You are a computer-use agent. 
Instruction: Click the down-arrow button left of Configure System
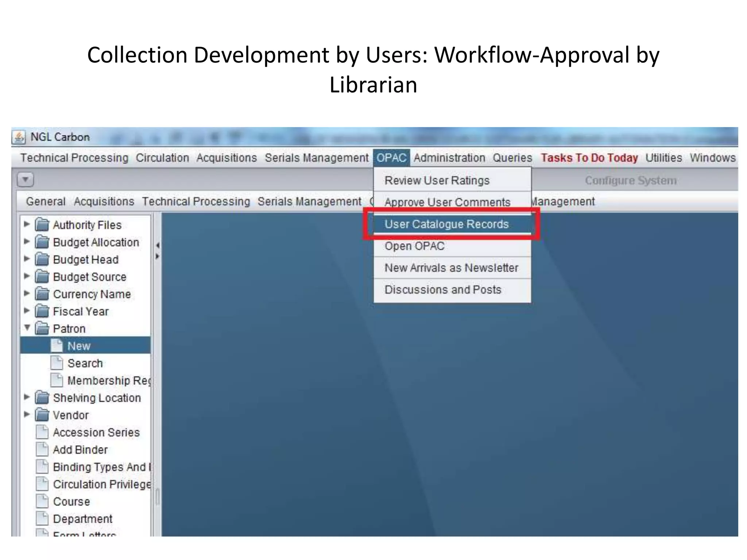tap(26, 179)
